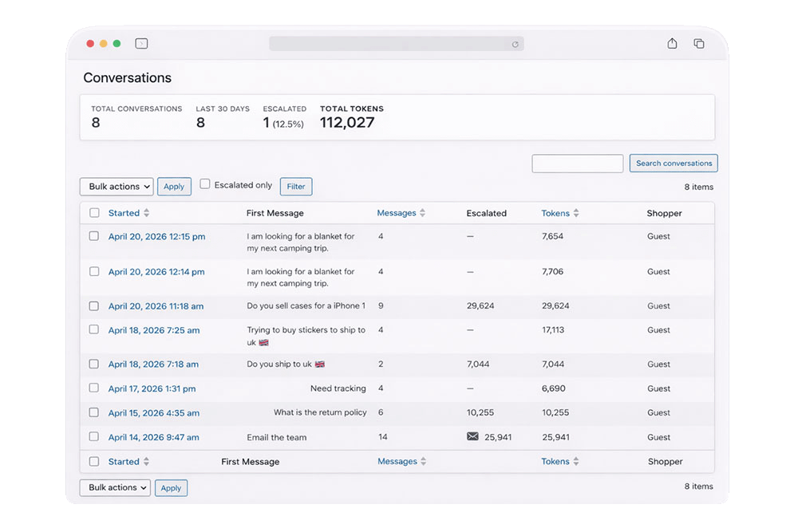Open conversation April 20, 2026 12:14 pm
The height and width of the screenshot is (532, 798).
coord(156,272)
